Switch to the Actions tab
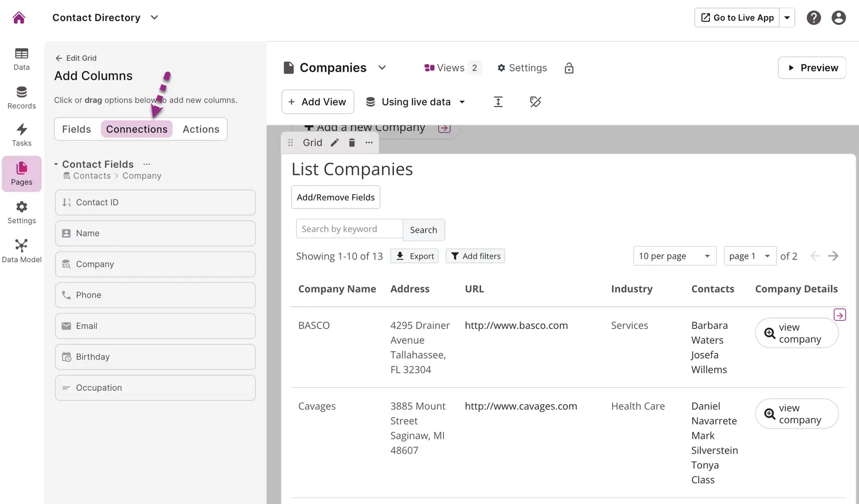The image size is (859, 504). [200, 129]
